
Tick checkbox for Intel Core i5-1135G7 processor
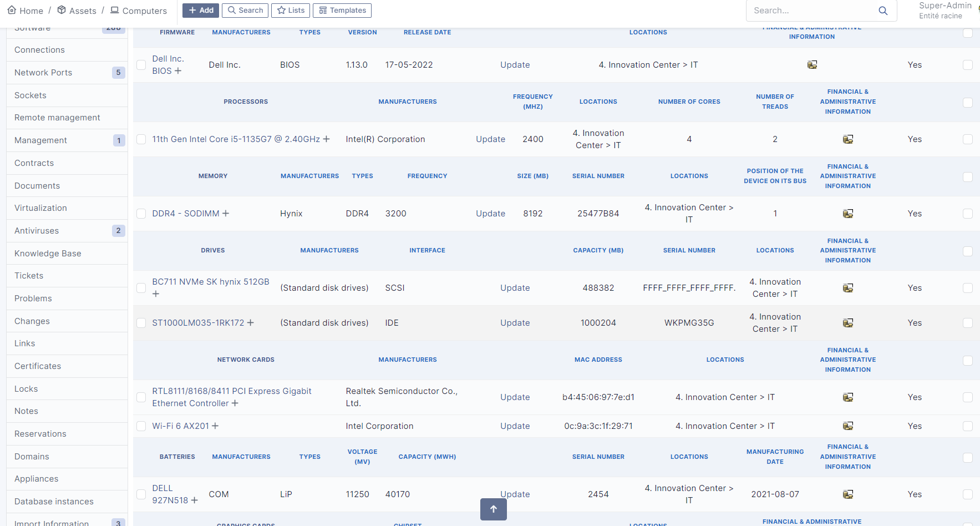pyautogui.click(x=141, y=139)
